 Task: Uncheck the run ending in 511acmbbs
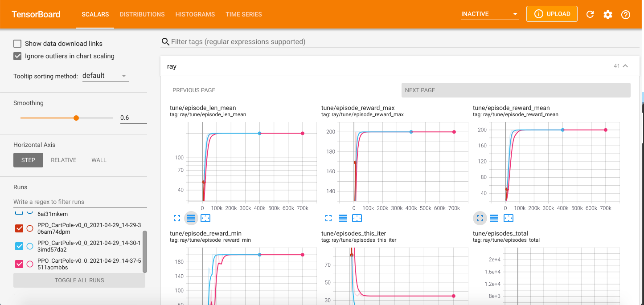[x=19, y=264]
